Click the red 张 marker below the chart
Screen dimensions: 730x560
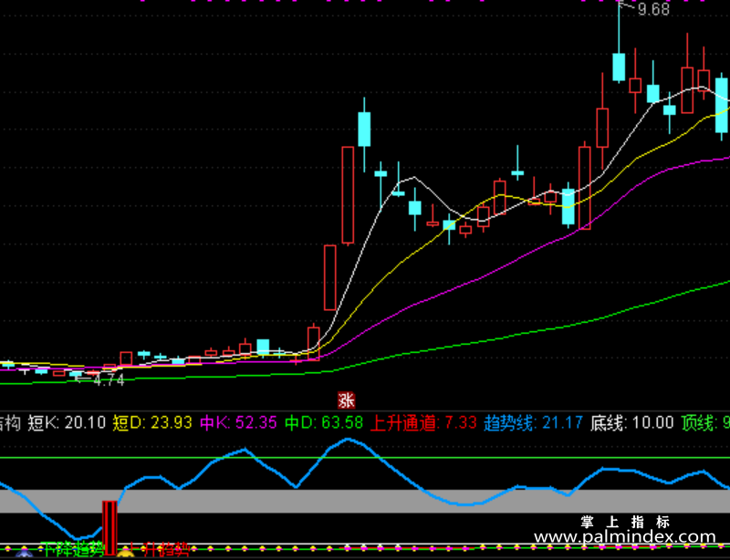(x=346, y=400)
